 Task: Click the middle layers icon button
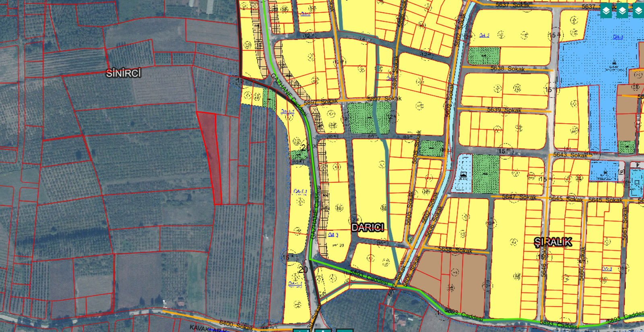[x=622, y=11]
